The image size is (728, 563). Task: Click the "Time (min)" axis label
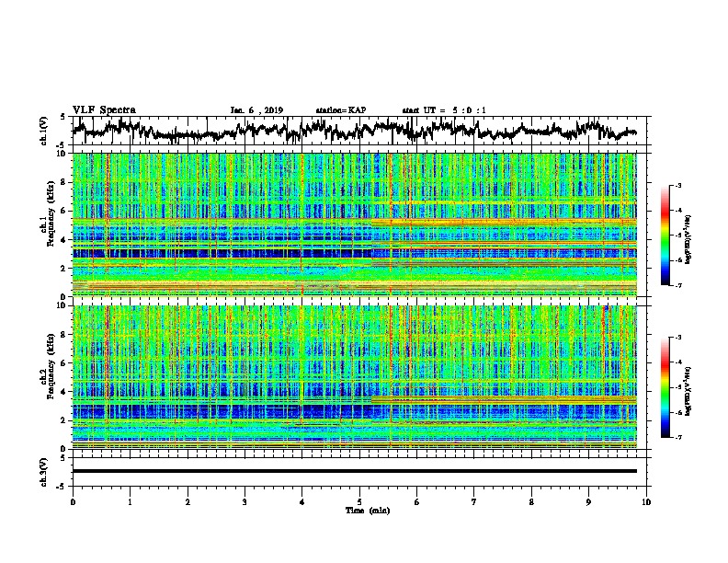(x=368, y=511)
